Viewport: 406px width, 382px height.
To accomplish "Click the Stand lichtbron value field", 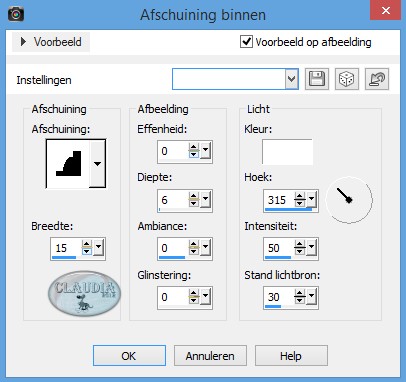I will point(279,297).
